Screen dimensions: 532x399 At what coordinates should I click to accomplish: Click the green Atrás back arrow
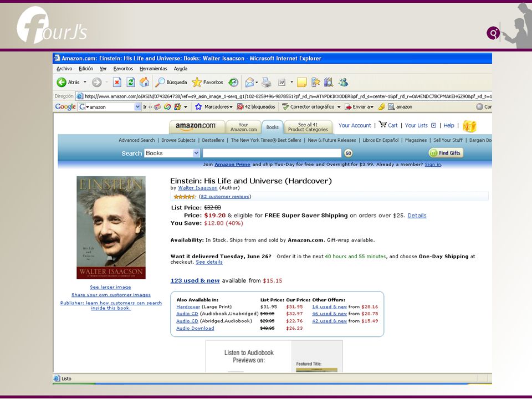(62, 82)
